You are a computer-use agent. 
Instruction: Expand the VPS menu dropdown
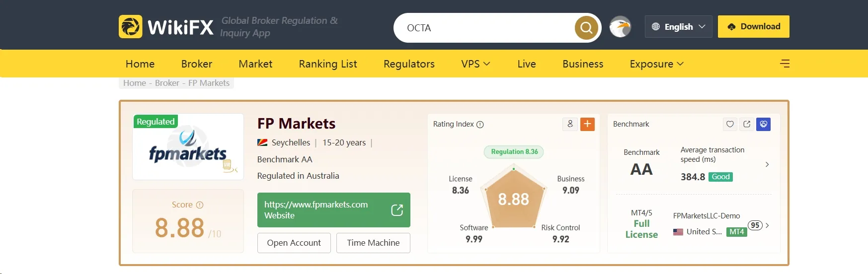pos(475,64)
